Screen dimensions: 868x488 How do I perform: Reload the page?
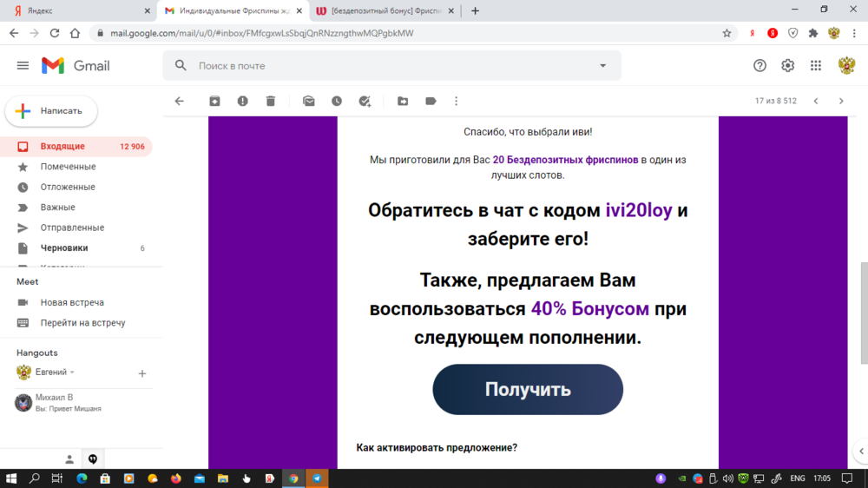pos(54,33)
